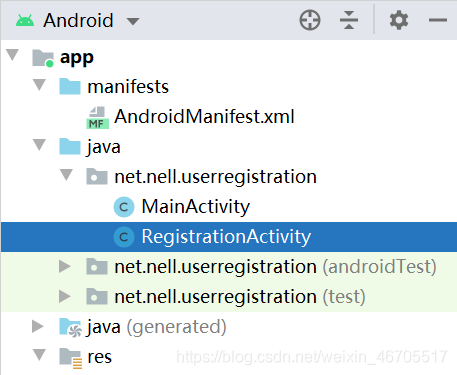Click the MainActivity class icon
Screen dimensions: 457x375
point(124,207)
